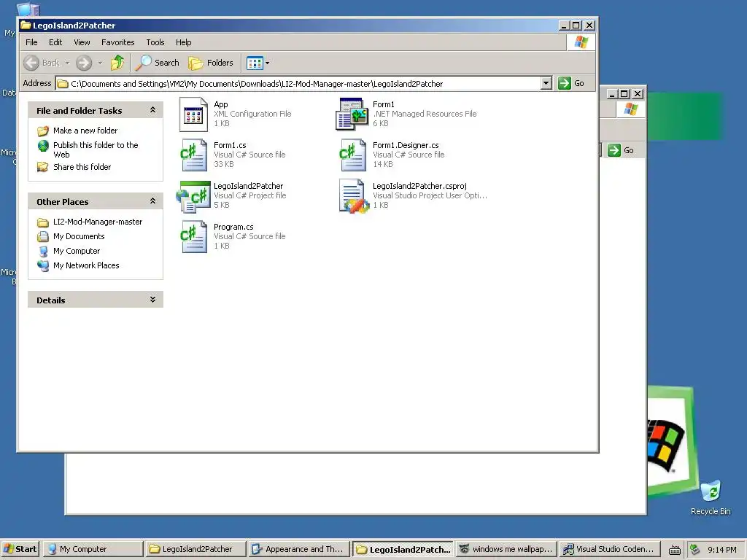
Task: Select the 'Form1.cs' file name text
Action: pyautogui.click(x=230, y=145)
